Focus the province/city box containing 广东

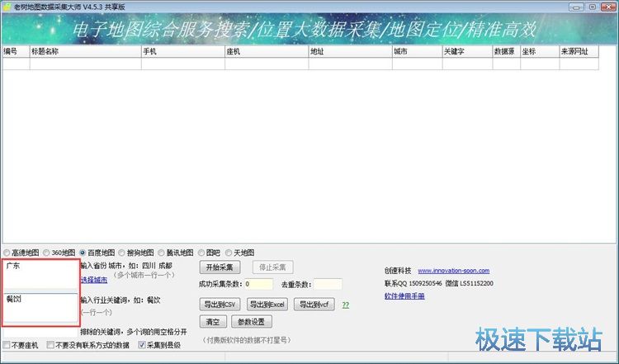point(41,275)
